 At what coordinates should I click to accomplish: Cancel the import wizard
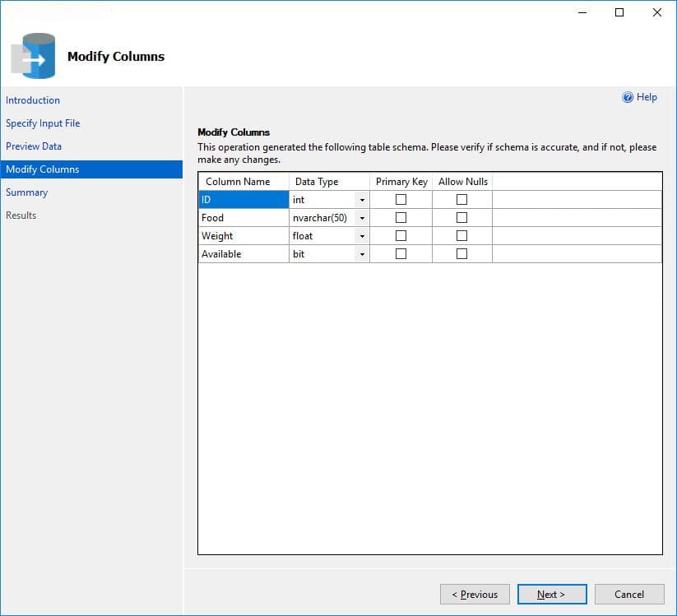pyautogui.click(x=629, y=595)
